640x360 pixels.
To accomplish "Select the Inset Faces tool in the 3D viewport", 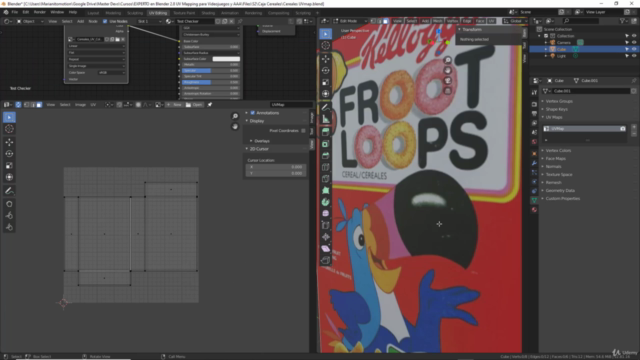I will [x=325, y=144].
